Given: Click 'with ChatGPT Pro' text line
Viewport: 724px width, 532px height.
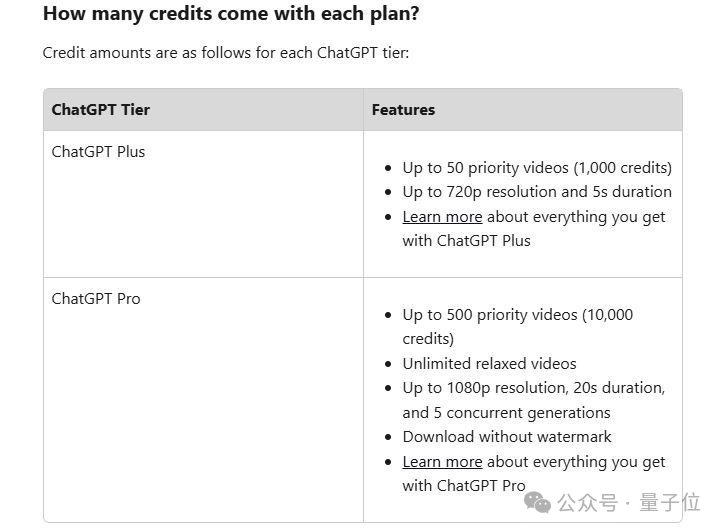Looking at the screenshot, I should pos(464,485).
